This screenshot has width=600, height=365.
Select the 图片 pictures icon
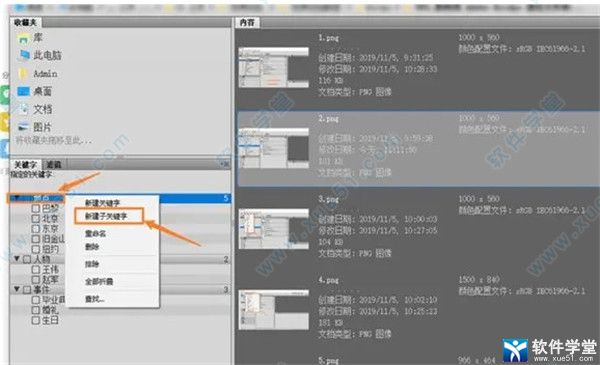pyautogui.click(x=23, y=127)
